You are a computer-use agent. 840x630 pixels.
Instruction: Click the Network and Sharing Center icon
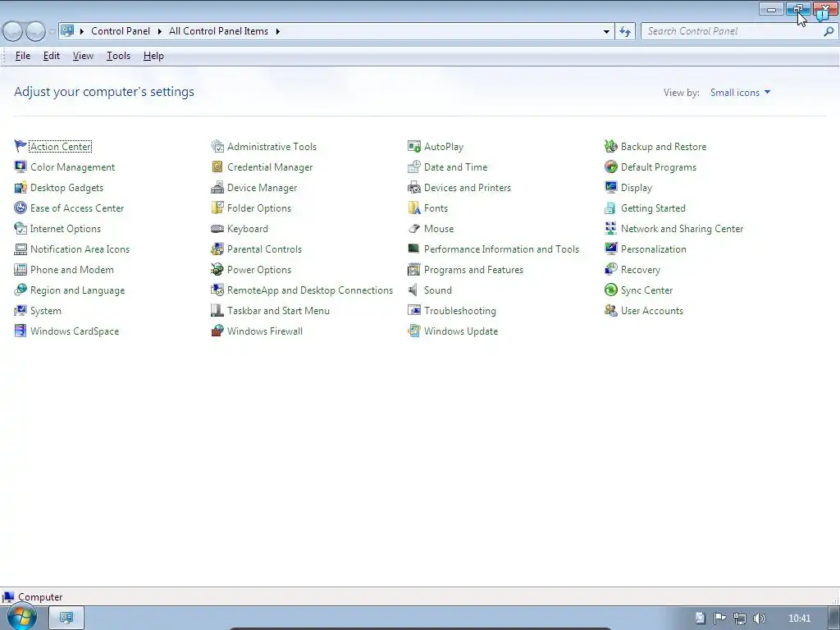[x=610, y=228]
